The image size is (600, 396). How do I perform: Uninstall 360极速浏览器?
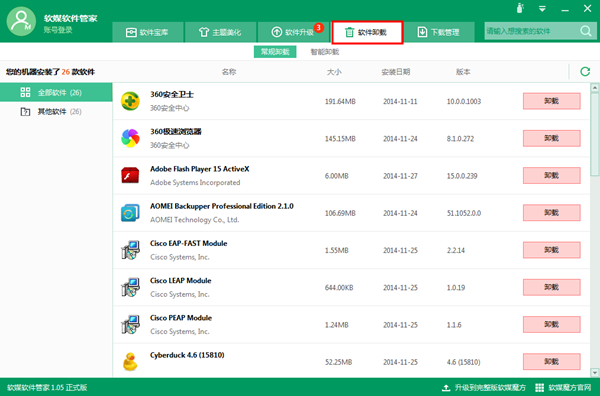551,138
